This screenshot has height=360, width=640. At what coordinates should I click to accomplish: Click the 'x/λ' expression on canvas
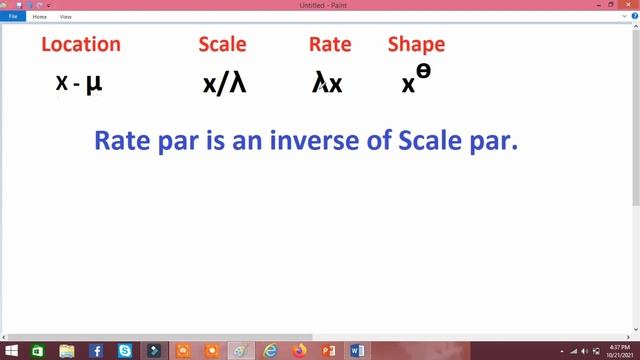(x=224, y=84)
